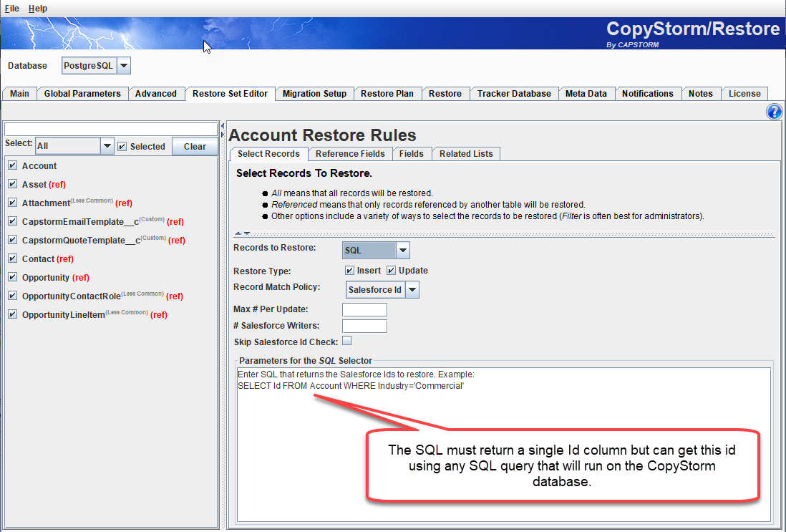
Task: Select the Contact table name
Action: (x=38, y=258)
